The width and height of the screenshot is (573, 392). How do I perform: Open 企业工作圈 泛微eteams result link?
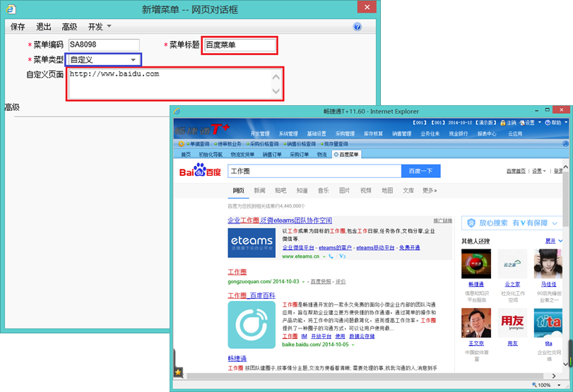click(280, 220)
